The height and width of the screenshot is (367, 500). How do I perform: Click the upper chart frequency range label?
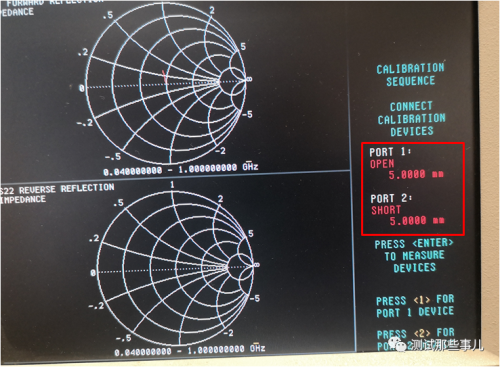coord(180,169)
